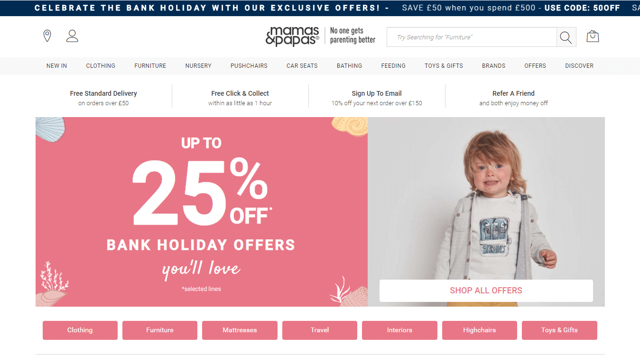The height and width of the screenshot is (364, 640).
Task: Select Furniture in the top navigation
Action: [150, 66]
